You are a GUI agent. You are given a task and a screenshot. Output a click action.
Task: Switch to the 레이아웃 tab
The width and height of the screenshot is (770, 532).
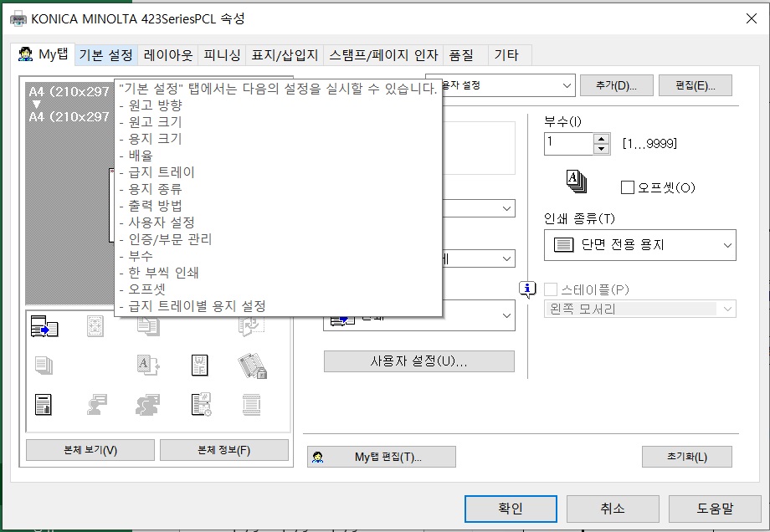(168, 55)
